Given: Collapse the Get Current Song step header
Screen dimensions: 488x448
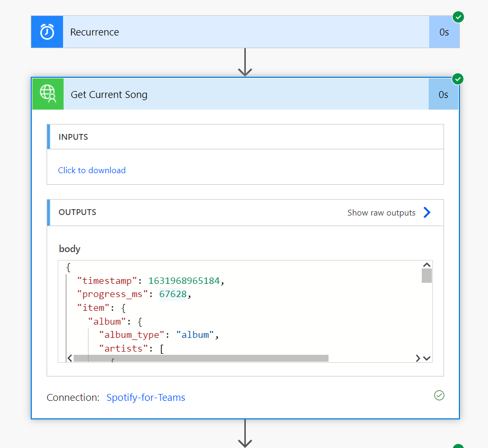Looking at the screenshot, I should [x=245, y=94].
